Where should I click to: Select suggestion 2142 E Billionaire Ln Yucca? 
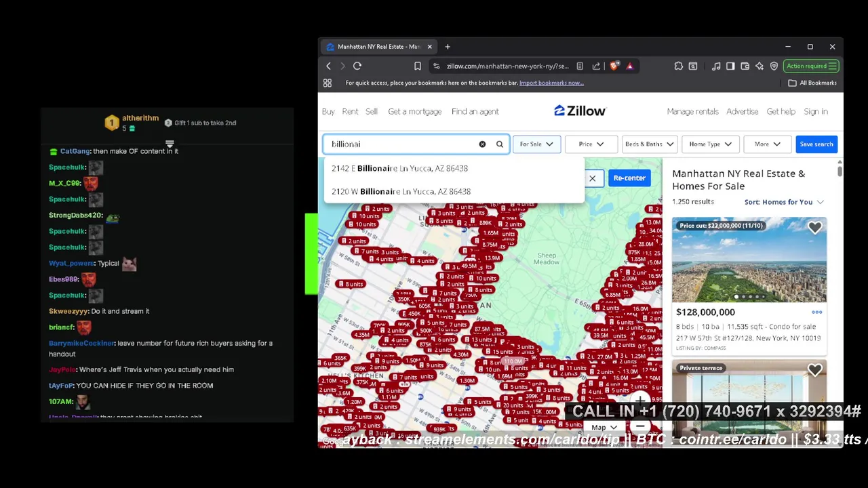(454, 169)
